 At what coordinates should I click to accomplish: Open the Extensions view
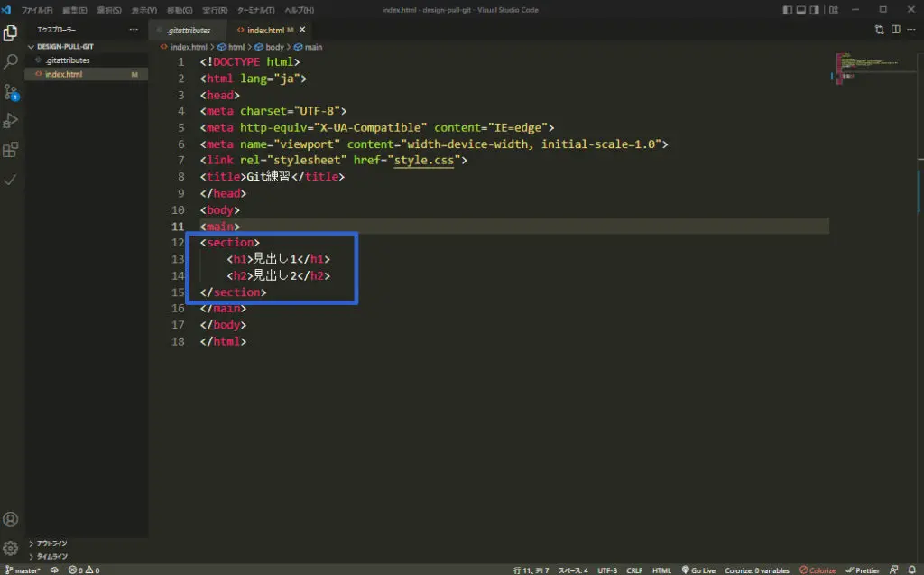pos(11,150)
